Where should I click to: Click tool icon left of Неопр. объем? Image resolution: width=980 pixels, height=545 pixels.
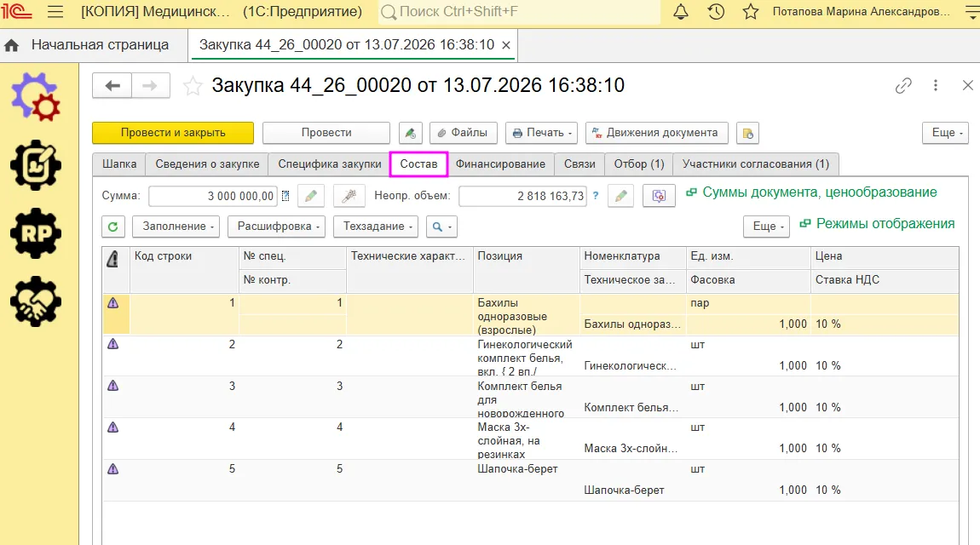349,196
